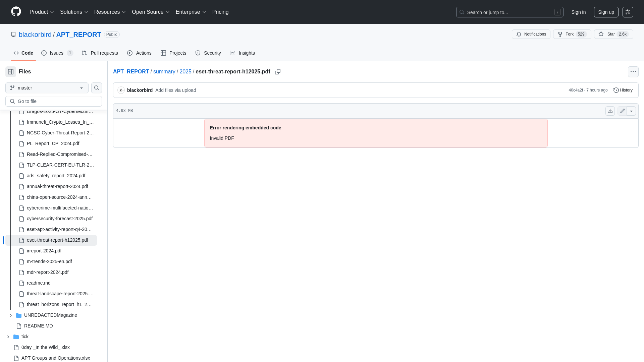
Task: Click blackorbird avatar in commit bar
Action: click(121, 90)
